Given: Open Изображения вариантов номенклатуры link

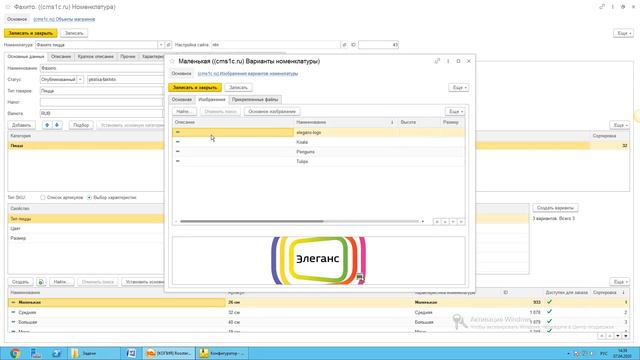Looking at the screenshot, I should click(248, 73).
